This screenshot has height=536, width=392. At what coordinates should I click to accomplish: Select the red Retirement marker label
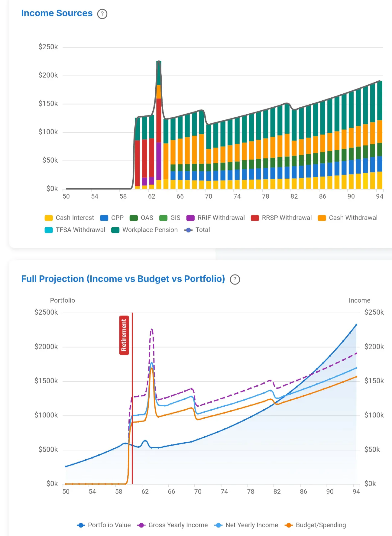tap(124, 335)
